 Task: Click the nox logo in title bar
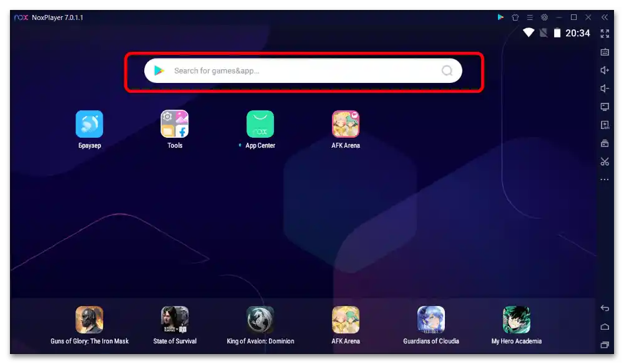pos(21,17)
